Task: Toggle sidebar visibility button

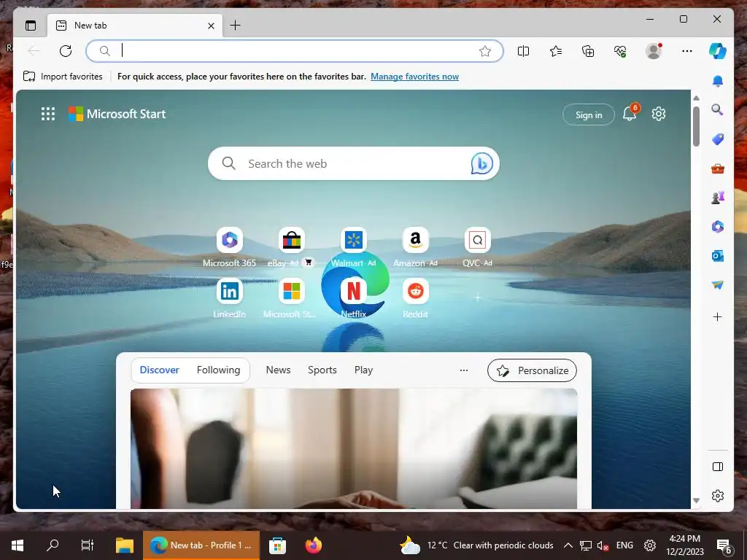Action: click(718, 467)
